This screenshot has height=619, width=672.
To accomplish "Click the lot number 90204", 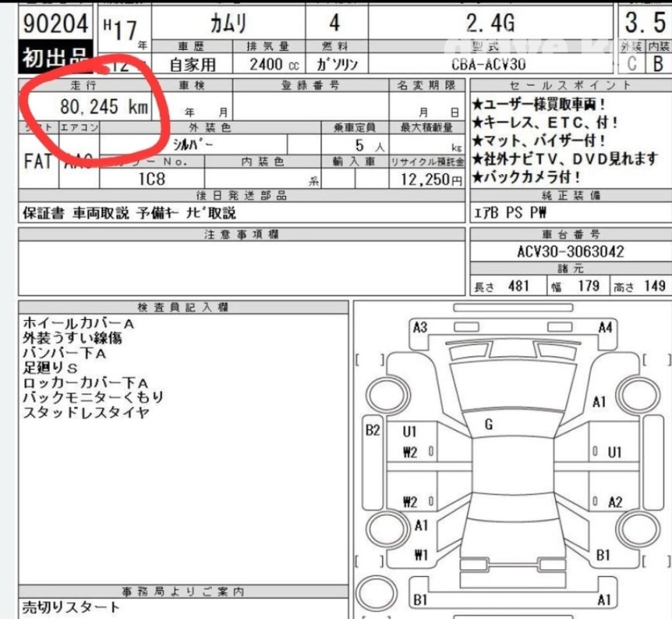I will coord(55,25).
